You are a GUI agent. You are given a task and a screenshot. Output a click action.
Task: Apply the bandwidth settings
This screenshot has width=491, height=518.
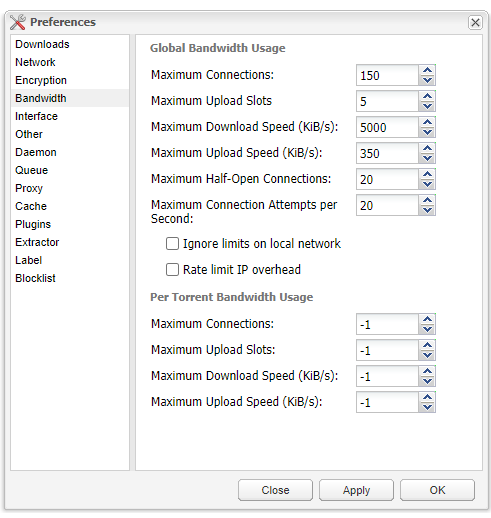tap(356, 490)
